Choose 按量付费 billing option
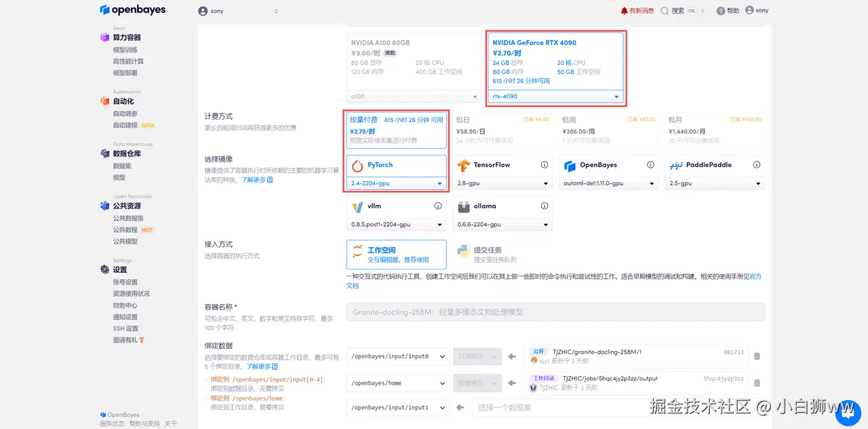The height and width of the screenshot is (429, 868). pyautogui.click(x=397, y=130)
